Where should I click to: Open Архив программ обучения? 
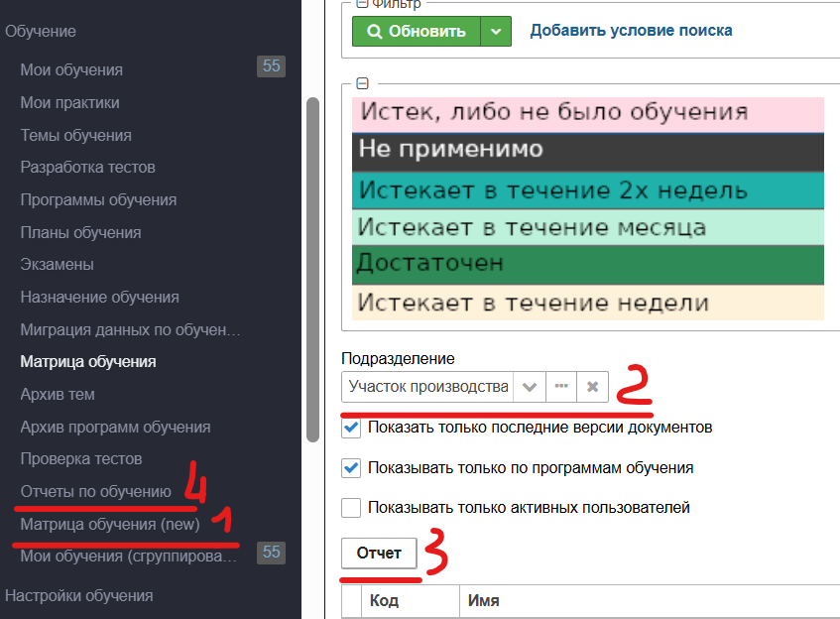115,428
